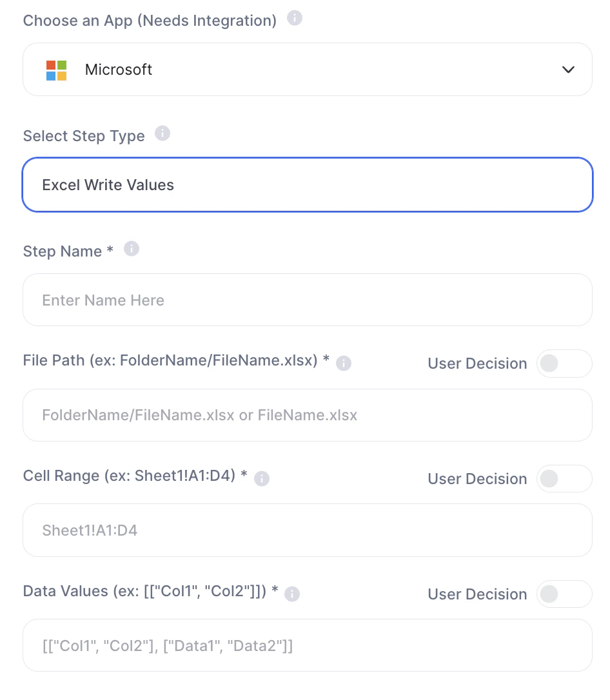Turn on User Decision for Data Values
This screenshot has height=700, width=610.
click(564, 594)
